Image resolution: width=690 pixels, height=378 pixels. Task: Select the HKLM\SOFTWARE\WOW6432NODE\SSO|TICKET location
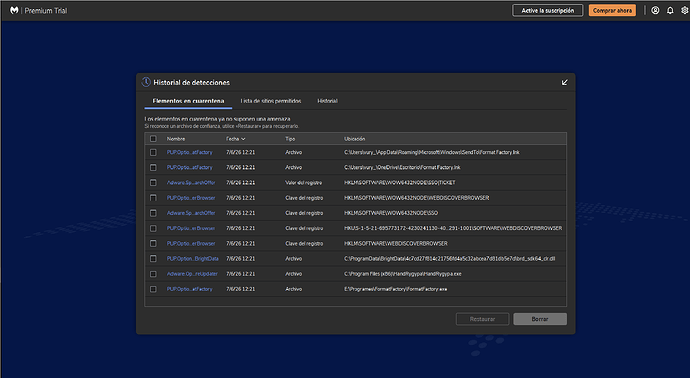click(400, 183)
